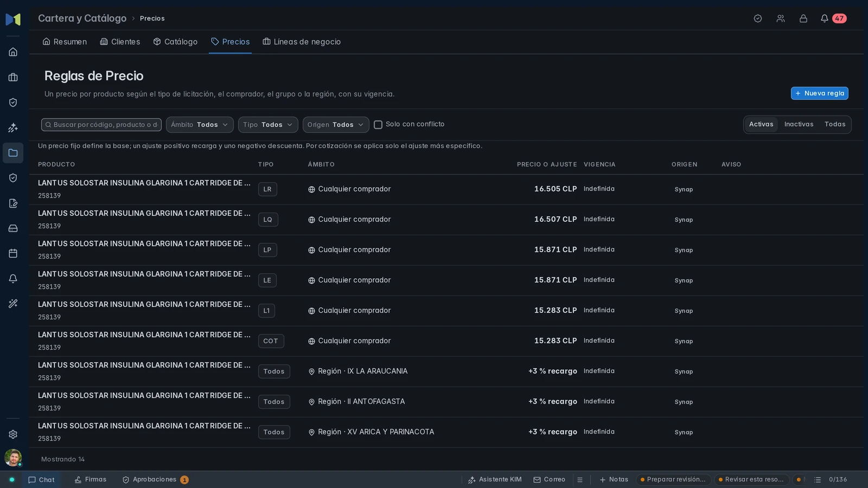Create a rule with Nueva regla
Image resolution: width=868 pixels, height=488 pixels.
coord(819,93)
